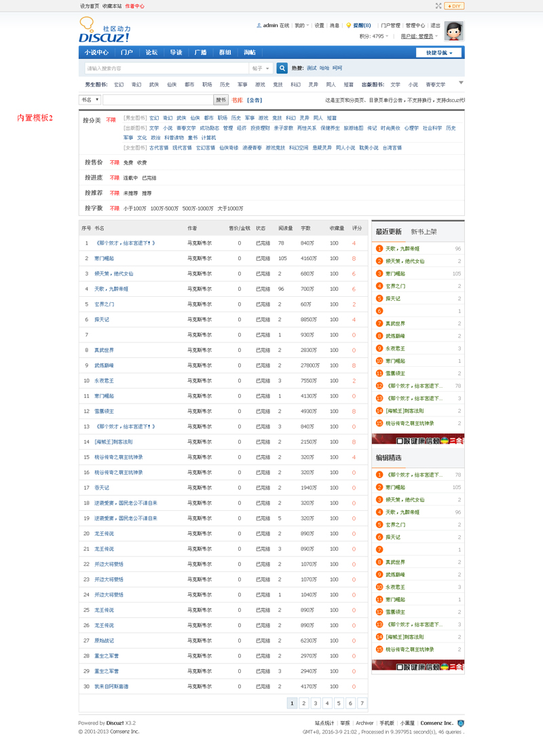Click the 书库 library link
The image size is (543, 756).
[237, 101]
